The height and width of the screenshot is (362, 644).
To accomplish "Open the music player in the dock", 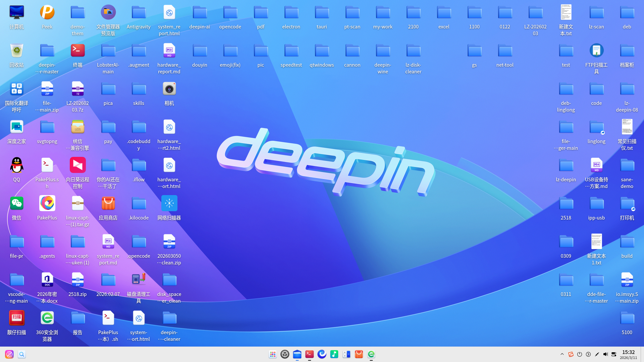I will 334,354.
